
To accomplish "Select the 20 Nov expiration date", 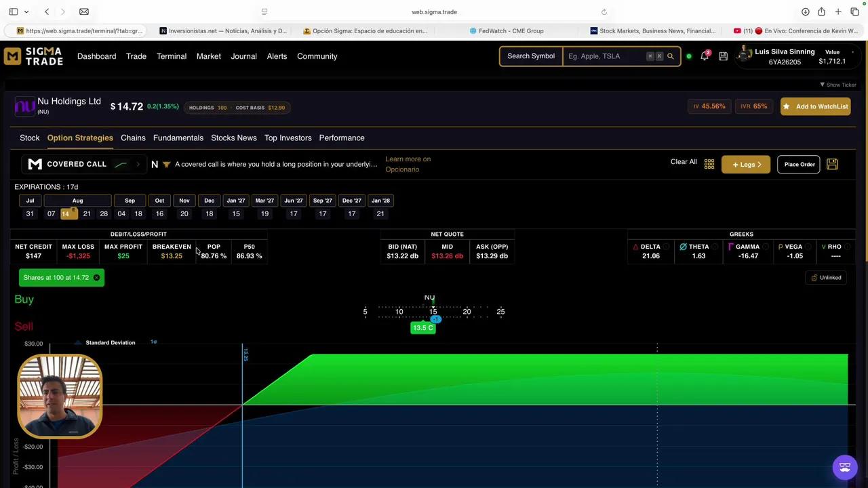I will 184,213.
